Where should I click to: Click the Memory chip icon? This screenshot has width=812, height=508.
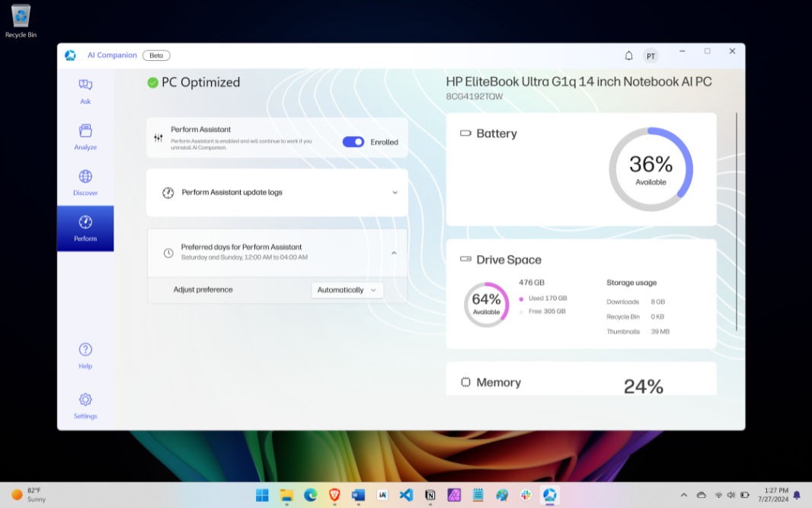coord(465,382)
